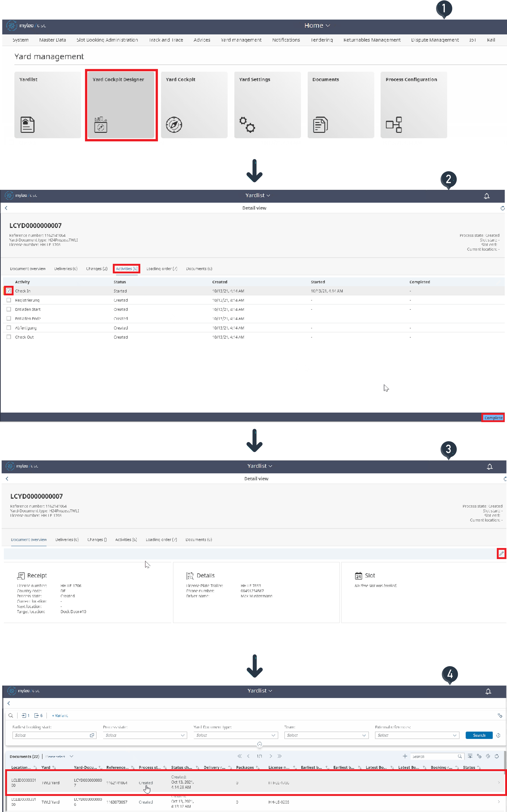Open the Yard Cockpit Designer tile

click(x=121, y=105)
